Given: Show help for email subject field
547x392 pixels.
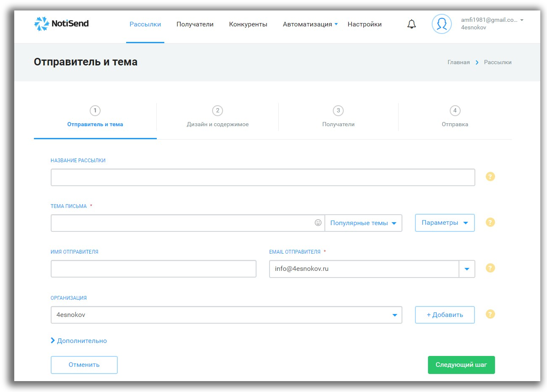Looking at the screenshot, I should [490, 222].
